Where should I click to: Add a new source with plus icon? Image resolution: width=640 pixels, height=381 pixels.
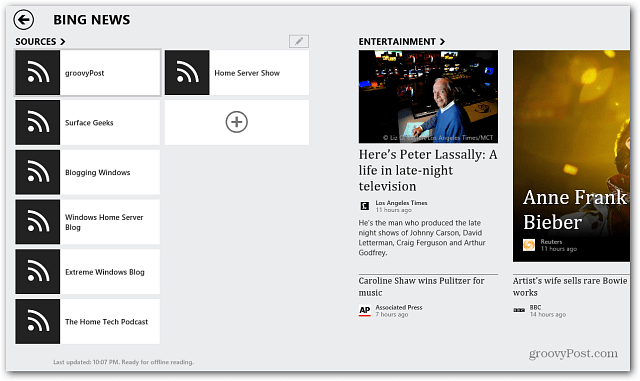pyautogui.click(x=237, y=122)
